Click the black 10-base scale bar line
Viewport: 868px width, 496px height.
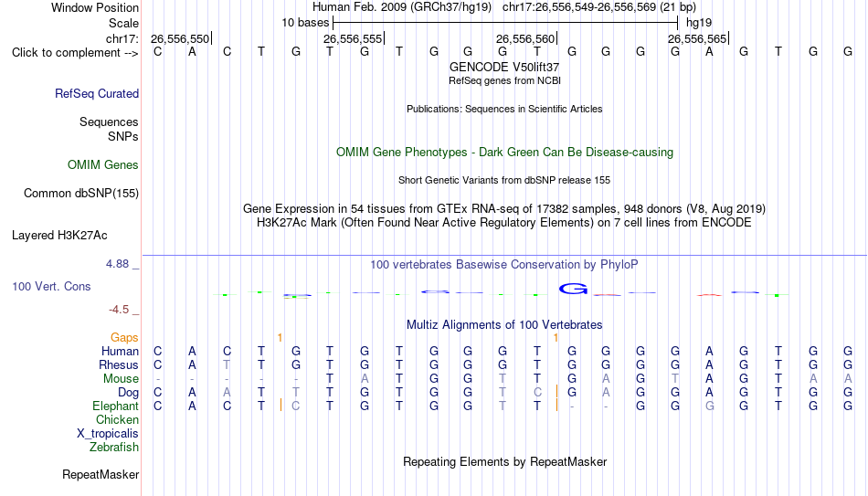tap(505, 23)
